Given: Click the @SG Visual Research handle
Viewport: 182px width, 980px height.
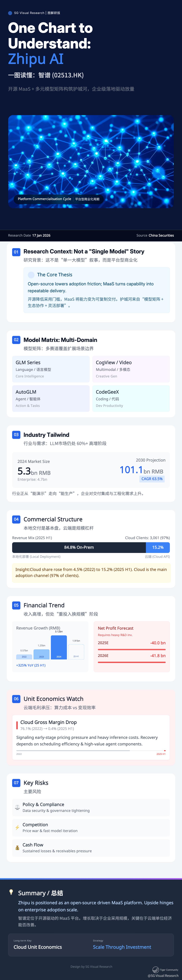Looking at the screenshot, I should (x=163, y=976).
